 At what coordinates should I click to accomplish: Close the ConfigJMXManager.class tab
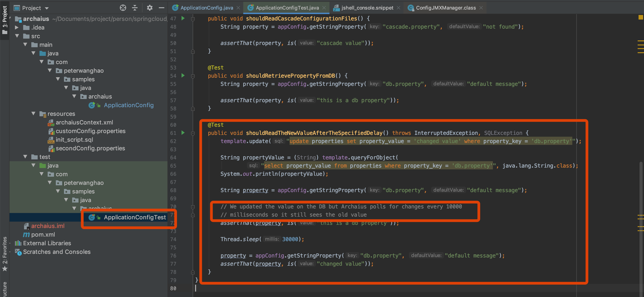click(481, 8)
